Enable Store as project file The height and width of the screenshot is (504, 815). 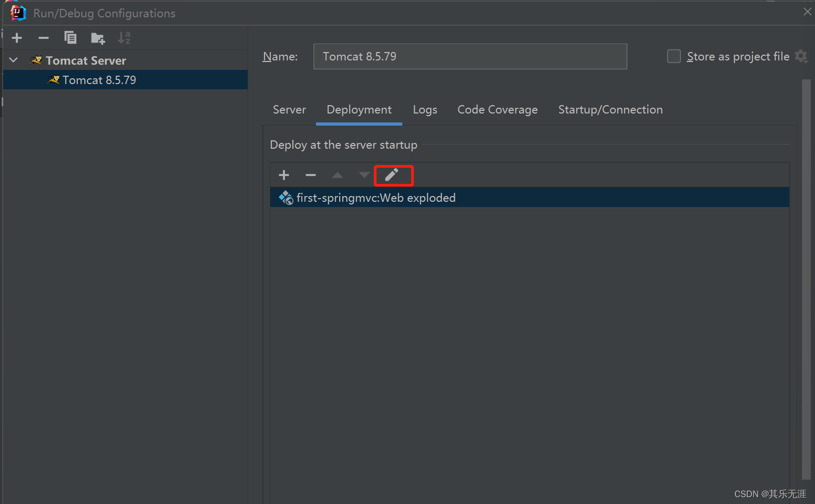(674, 56)
